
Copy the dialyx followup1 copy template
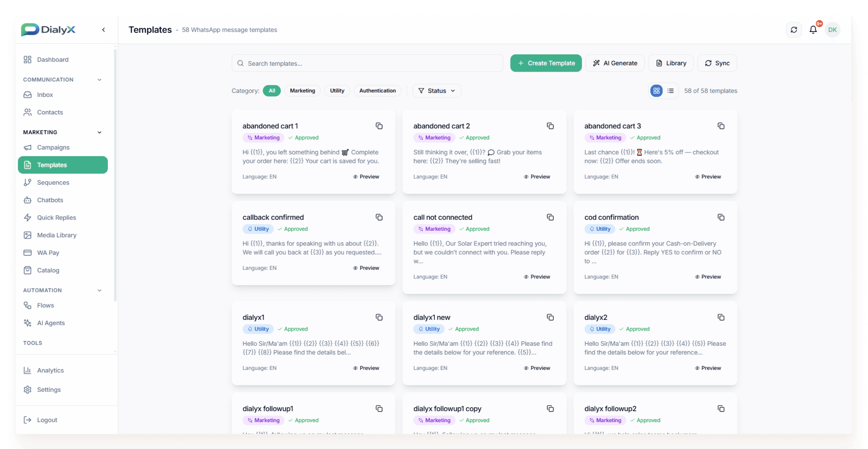[x=550, y=408]
